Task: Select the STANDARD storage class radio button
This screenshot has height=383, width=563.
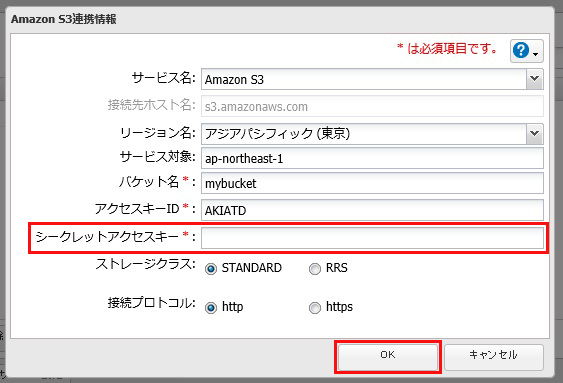Action: (211, 268)
